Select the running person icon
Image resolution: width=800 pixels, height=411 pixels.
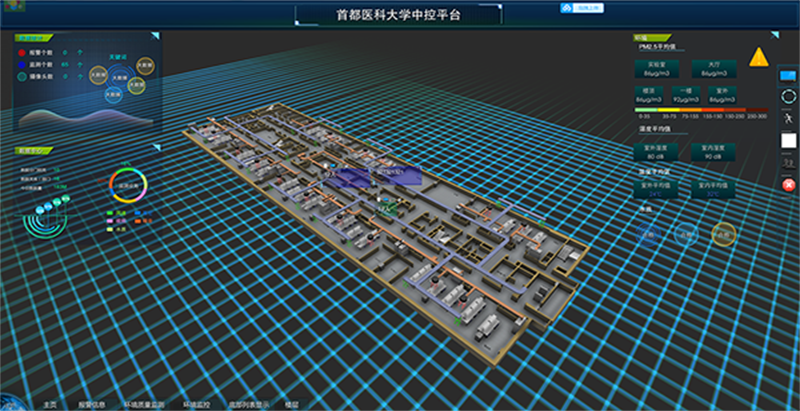788,118
